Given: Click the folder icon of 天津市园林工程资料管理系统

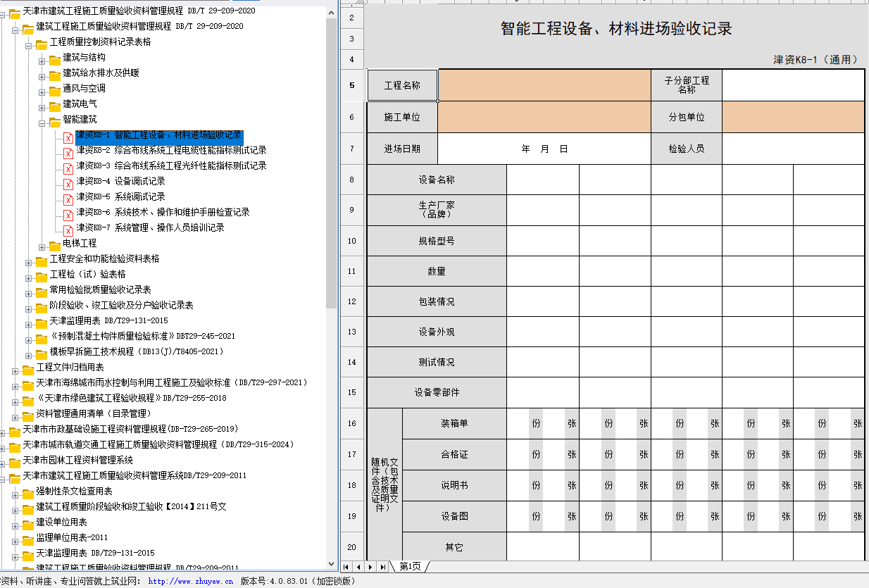Looking at the screenshot, I should 15,462.
